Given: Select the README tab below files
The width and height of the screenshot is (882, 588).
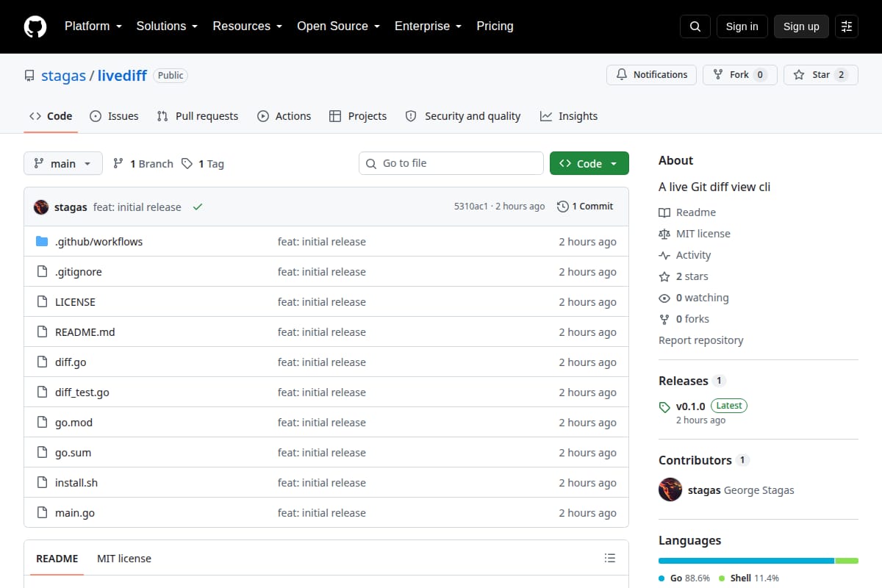Looking at the screenshot, I should 57,559.
